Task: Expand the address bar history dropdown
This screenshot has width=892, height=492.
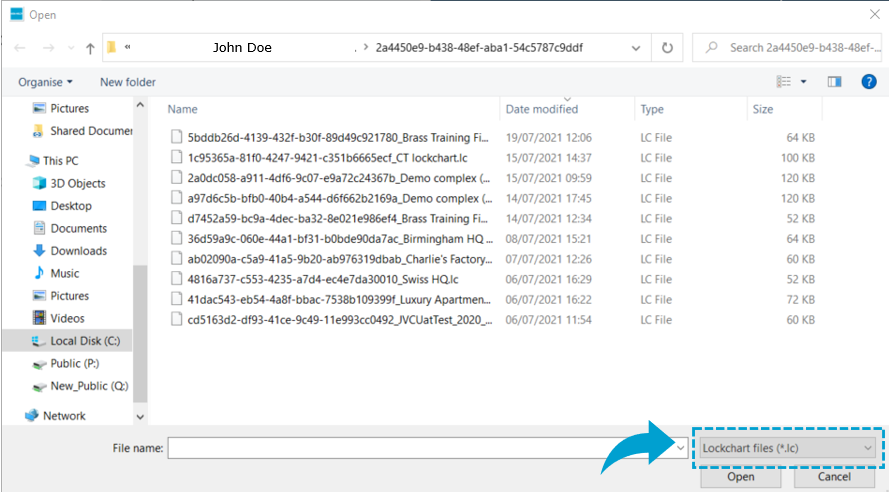Action: [x=635, y=47]
